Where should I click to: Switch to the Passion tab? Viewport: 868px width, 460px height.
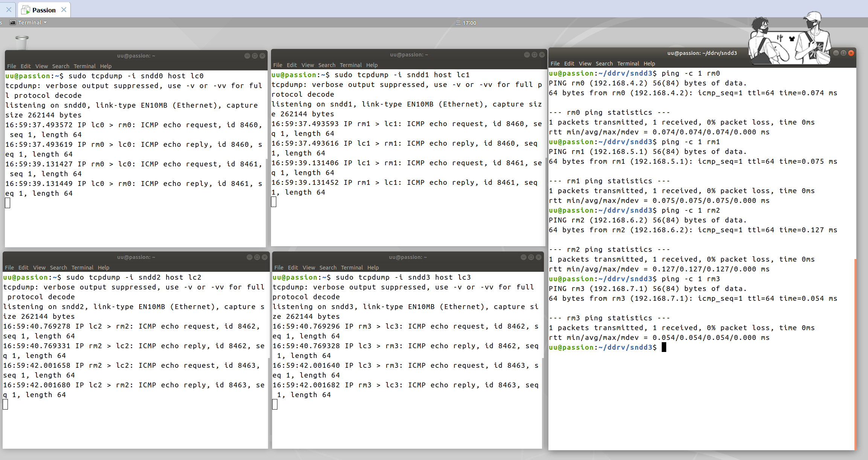click(44, 10)
